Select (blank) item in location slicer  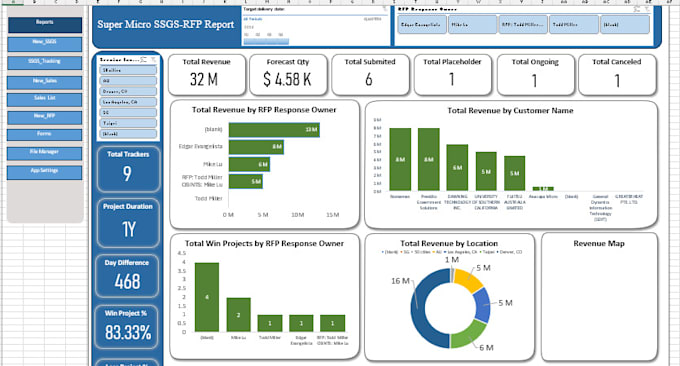pyautogui.click(x=128, y=134)
